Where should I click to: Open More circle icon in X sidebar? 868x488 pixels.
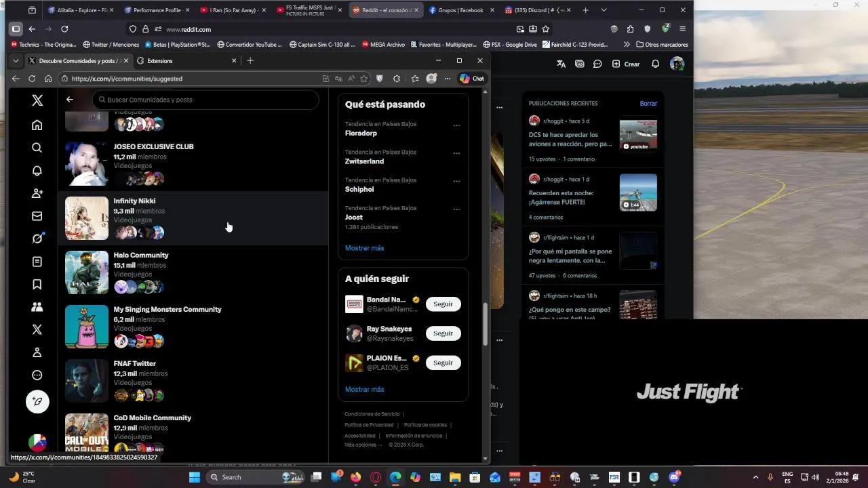[x=37, y=375]
